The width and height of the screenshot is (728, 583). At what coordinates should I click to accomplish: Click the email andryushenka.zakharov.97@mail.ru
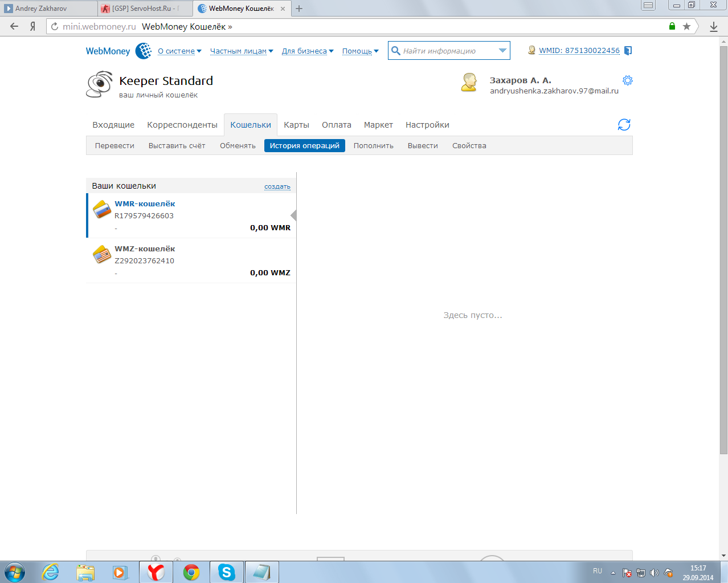(x=554, y=91)
